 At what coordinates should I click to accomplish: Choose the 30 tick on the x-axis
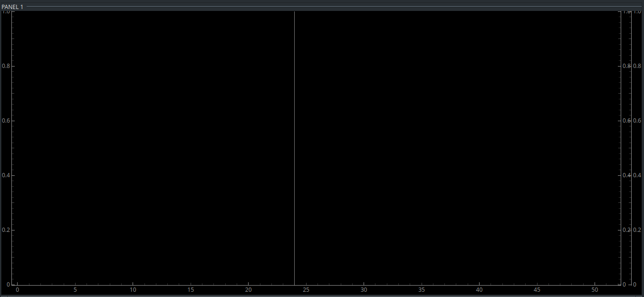(364, 290)
